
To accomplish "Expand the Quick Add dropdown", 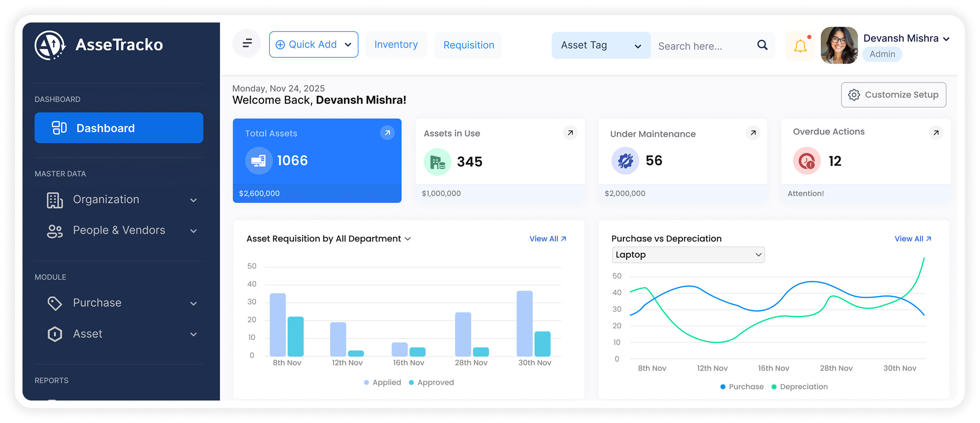I will point(313,45).
